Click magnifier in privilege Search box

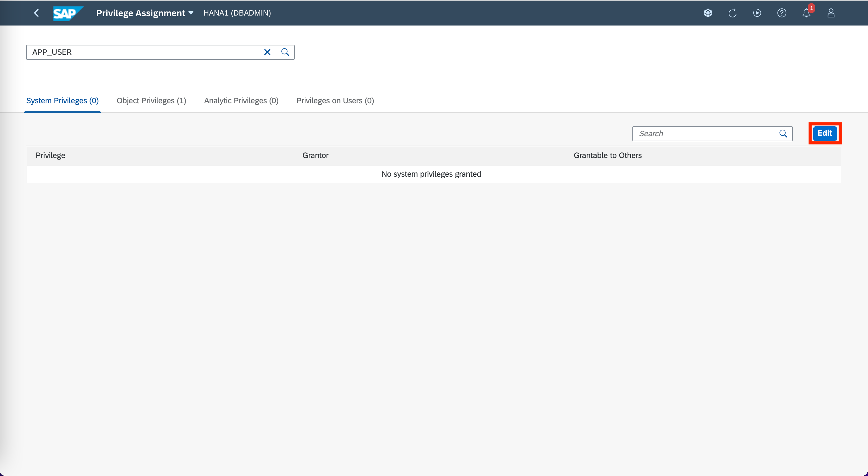(x=783, y=134)
